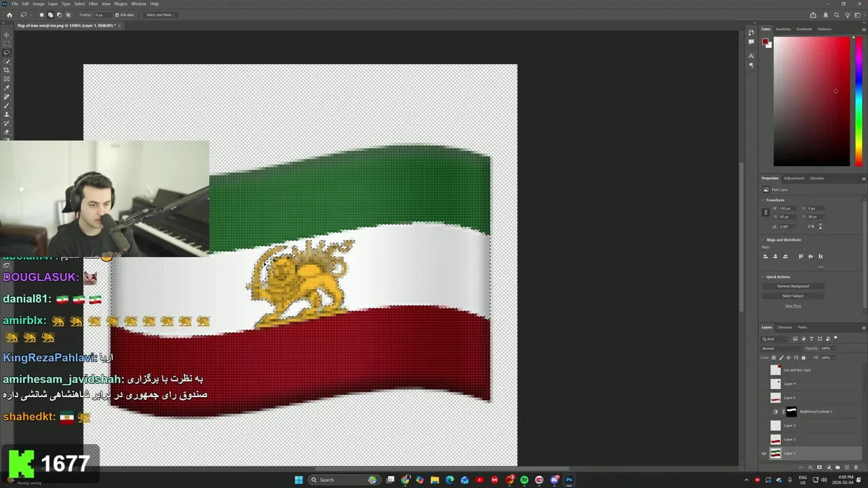Click the foreground color swatch

[765, 42]
